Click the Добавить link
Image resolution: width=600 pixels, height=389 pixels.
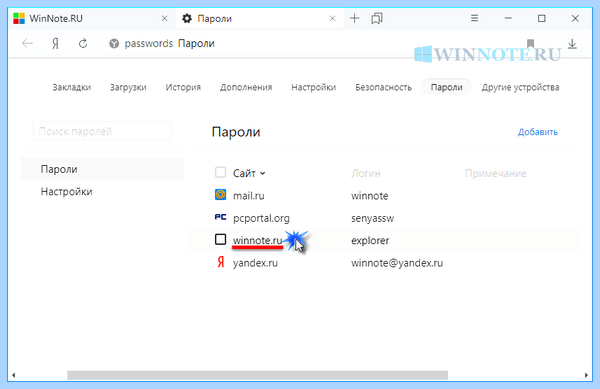[x=538, y=132]
